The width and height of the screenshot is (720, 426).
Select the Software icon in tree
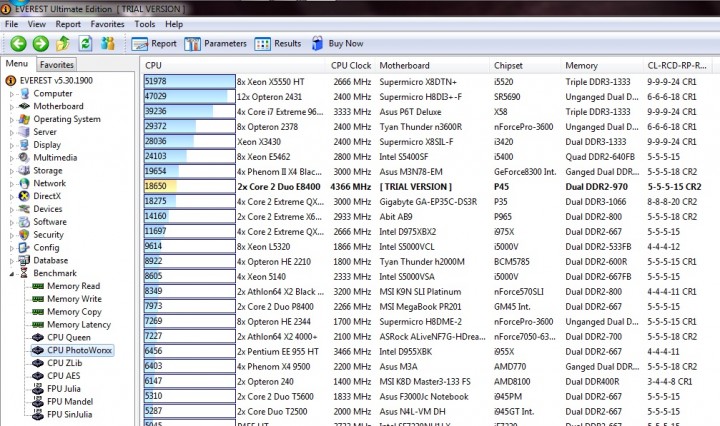(x=24, y=222)
